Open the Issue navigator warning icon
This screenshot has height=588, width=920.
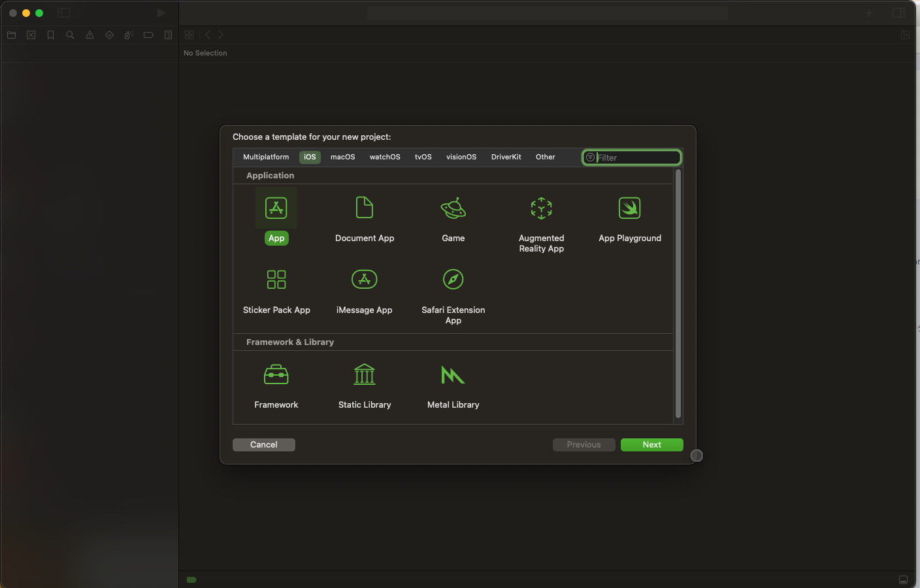coord(90,35)
